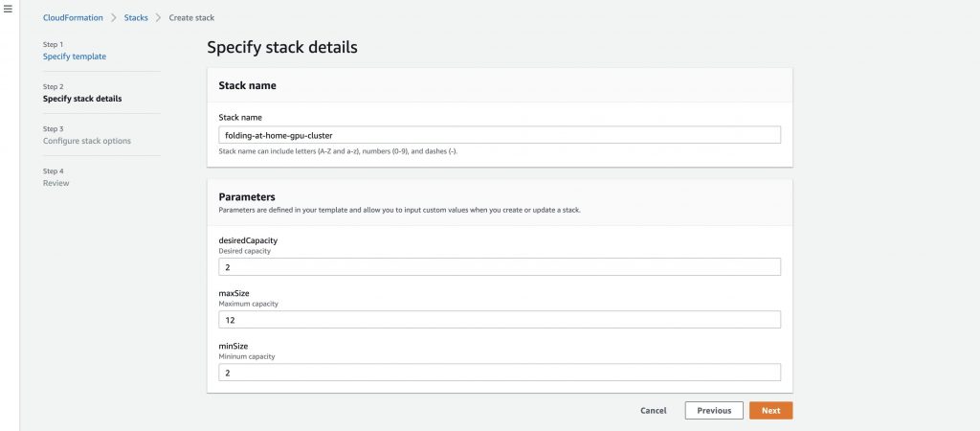Select Step 2 Specify stack details in sidebar
The image size is (980, 431).
coord(82,99)
